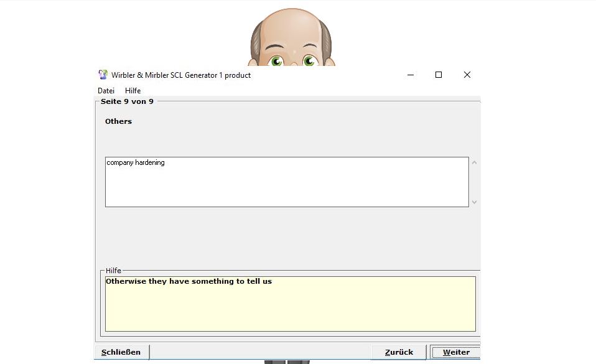Open the Hilfe menu in the menu bar
The image size is (596, 364).
(133, 91)
